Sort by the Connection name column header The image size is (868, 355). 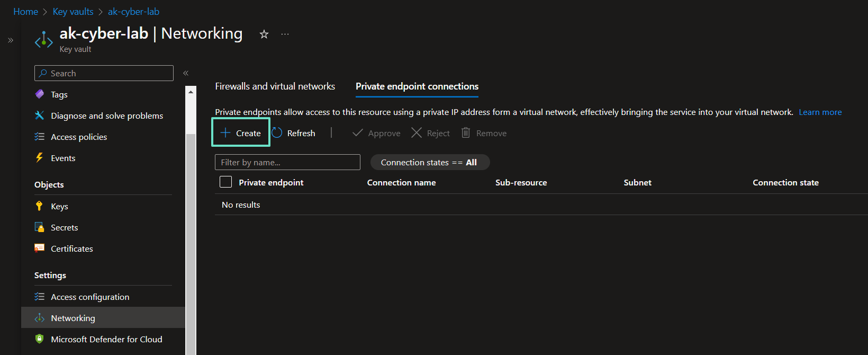[x=402, y=183]
